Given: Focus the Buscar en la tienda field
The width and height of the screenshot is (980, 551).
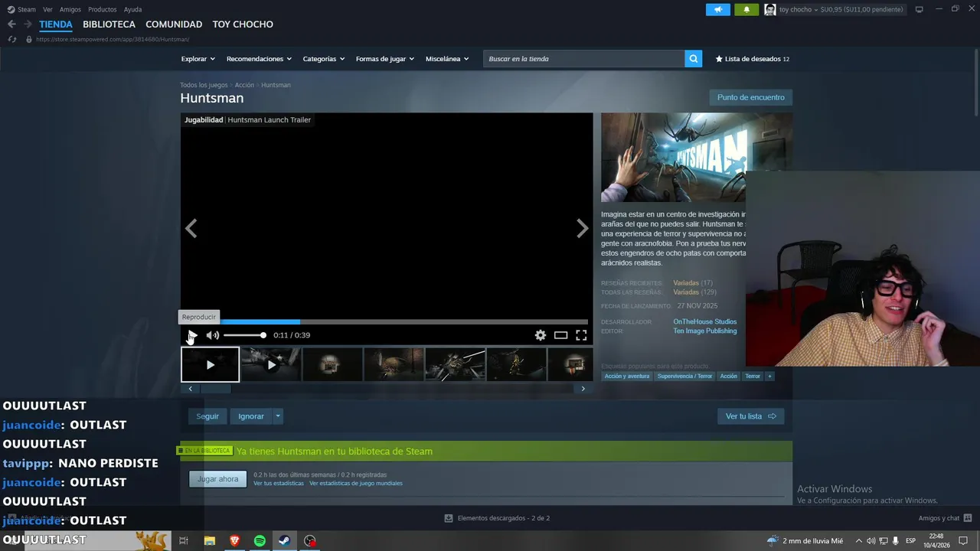Looking at the screenshot, I should (x=583, y=59).
